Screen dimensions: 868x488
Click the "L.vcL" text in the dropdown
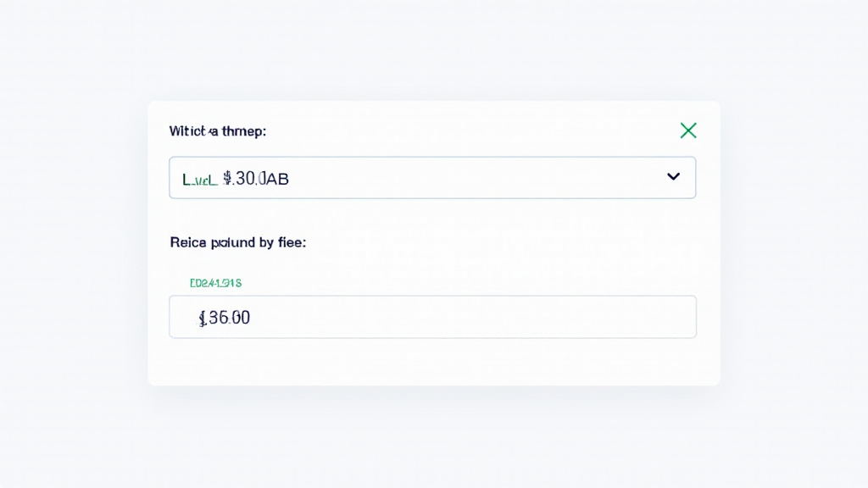click(x=200, y=179)
